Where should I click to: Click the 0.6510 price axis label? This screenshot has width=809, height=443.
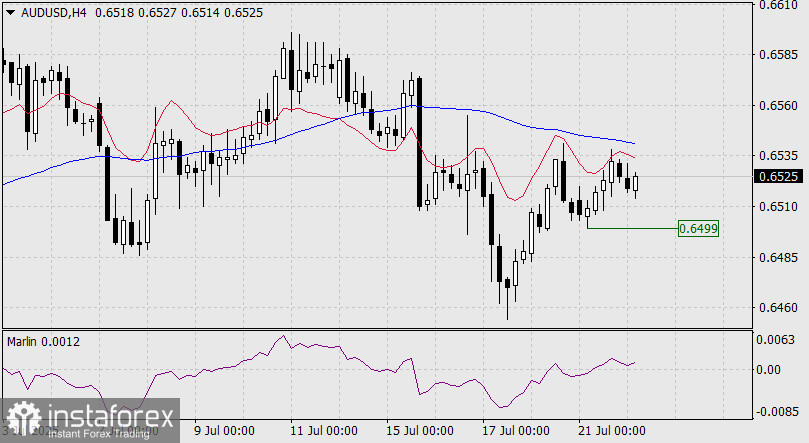[778, 207]
